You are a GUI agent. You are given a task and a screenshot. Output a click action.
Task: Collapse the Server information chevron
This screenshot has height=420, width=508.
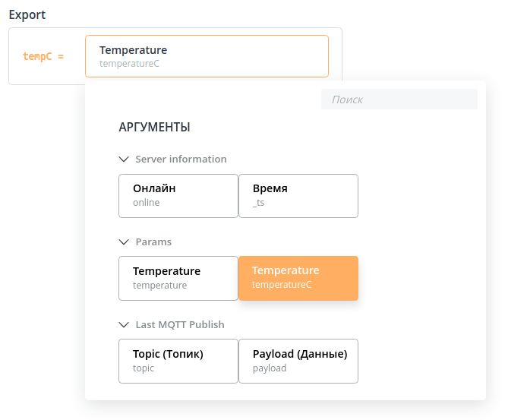pos(124,159)
